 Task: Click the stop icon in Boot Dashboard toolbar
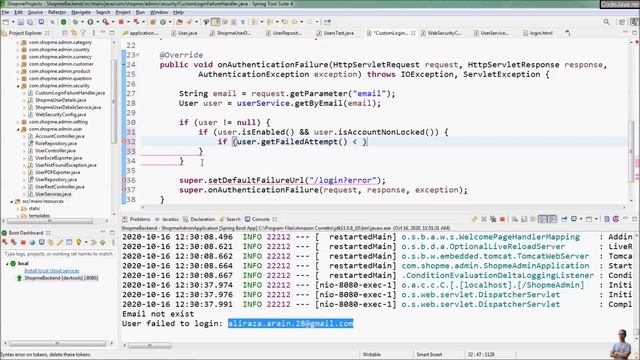pos(23,242)
